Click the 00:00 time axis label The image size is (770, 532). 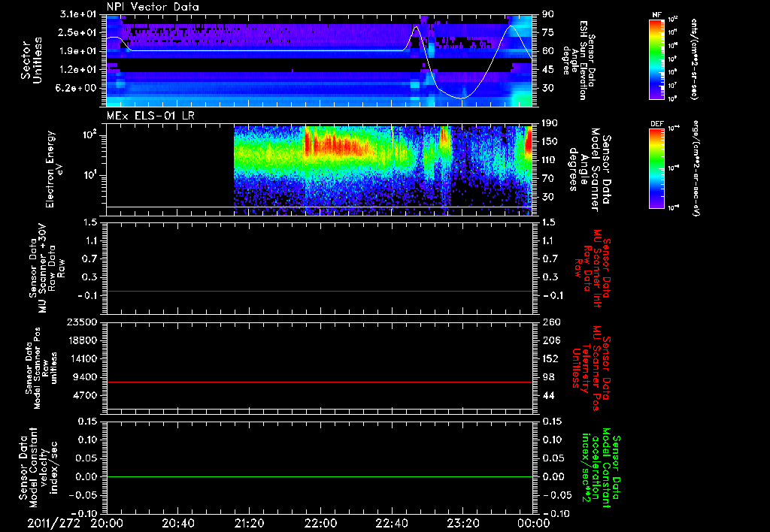pyautogui.click(x=534, y=523)
